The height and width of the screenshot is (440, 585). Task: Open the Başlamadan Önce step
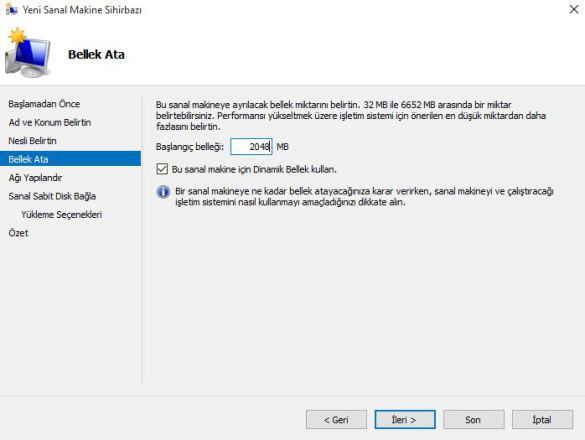[44, 104]
